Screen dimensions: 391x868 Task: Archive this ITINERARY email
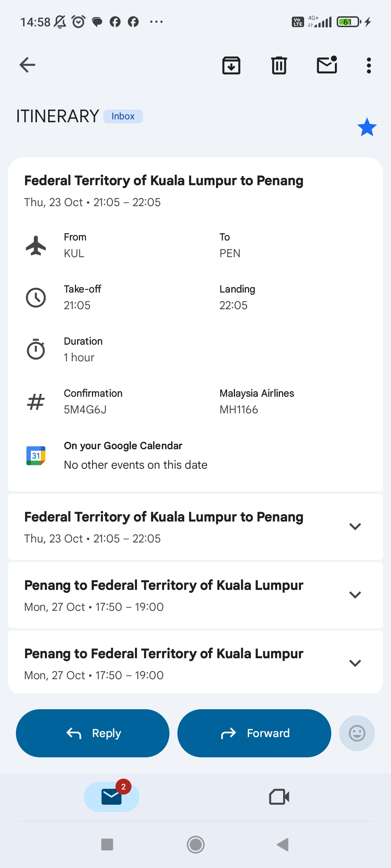click(231, 65)
